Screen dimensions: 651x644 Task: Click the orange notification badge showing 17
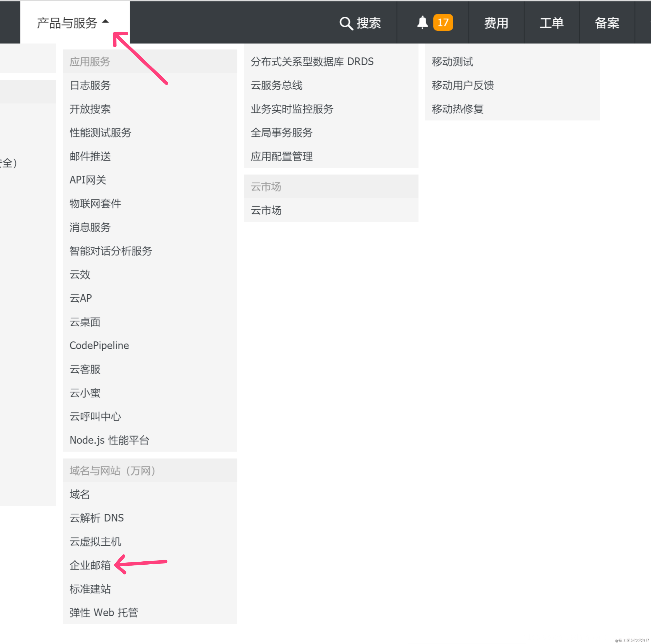443,22
